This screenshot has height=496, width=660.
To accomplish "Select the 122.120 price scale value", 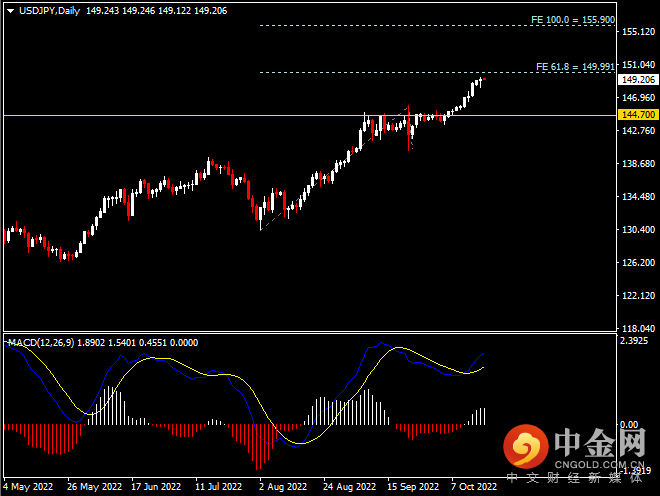I will (x=639, y=296).
